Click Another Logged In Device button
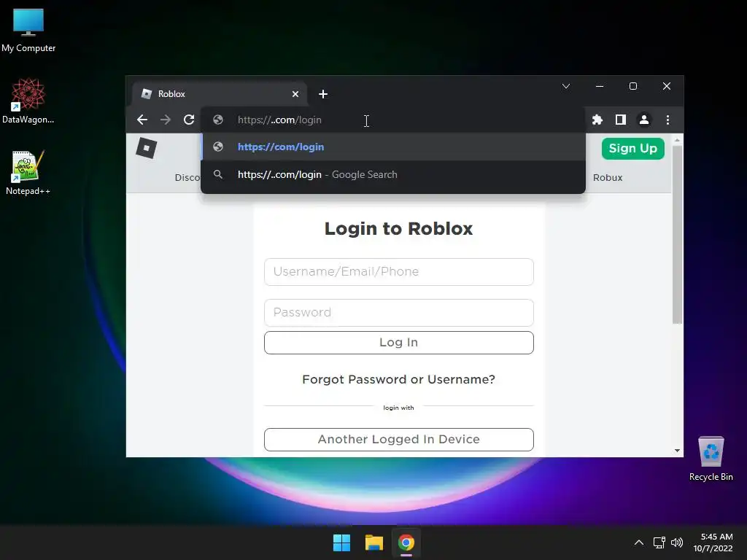 click(x=399, y=439)
